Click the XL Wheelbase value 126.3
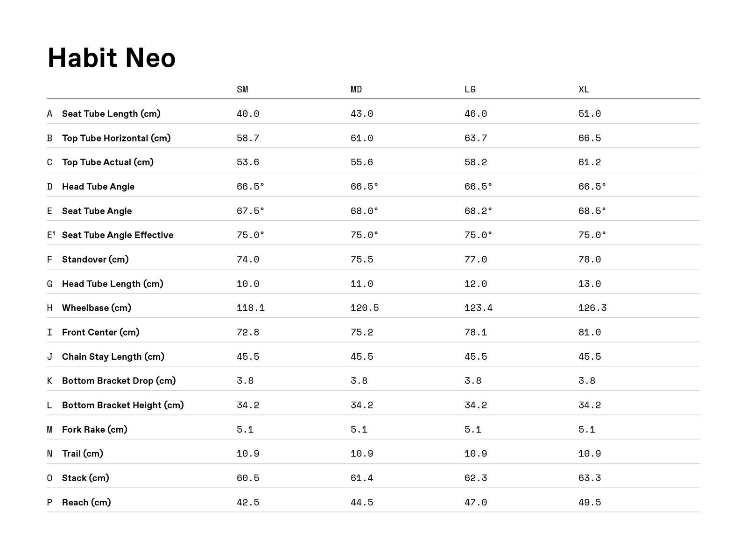 tap(592, 308)
